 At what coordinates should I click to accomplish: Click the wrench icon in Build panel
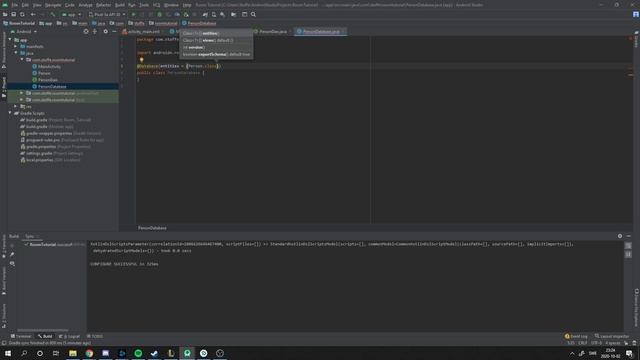12,254
